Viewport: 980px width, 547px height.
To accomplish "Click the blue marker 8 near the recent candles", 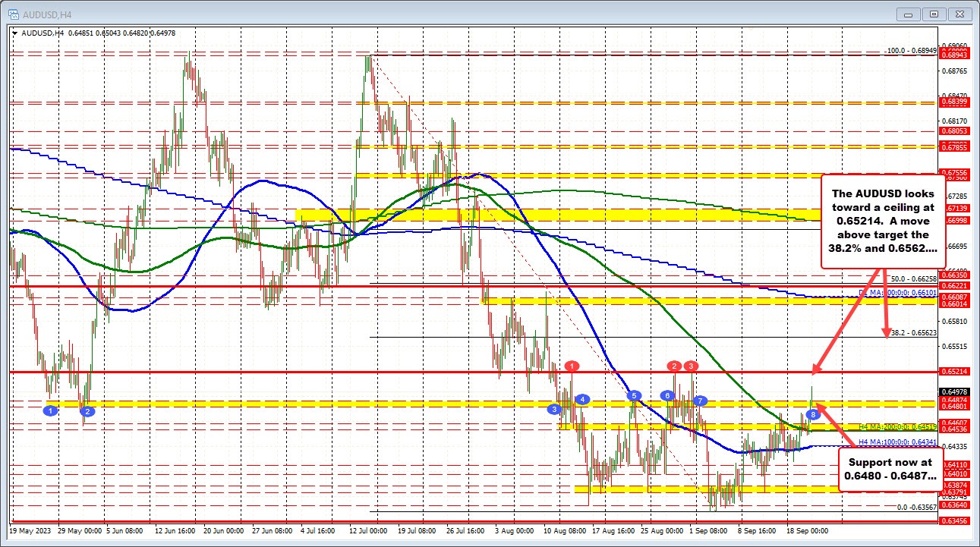I will point(814,414).
